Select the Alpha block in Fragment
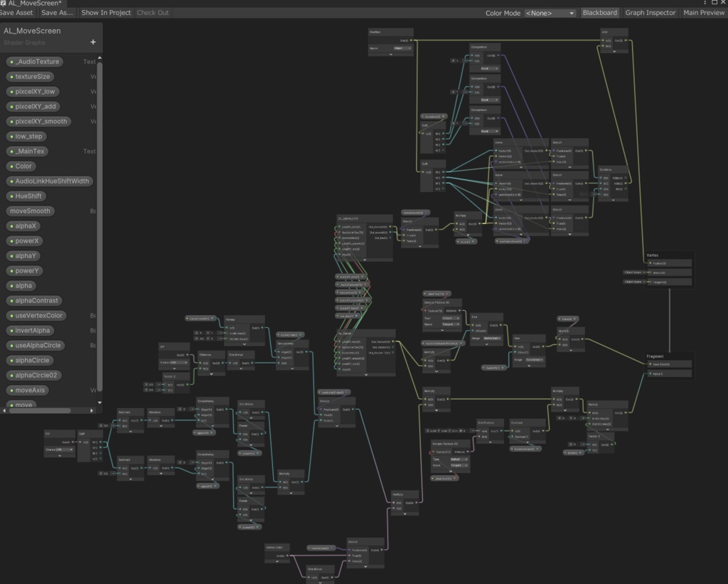 (670, 373)
